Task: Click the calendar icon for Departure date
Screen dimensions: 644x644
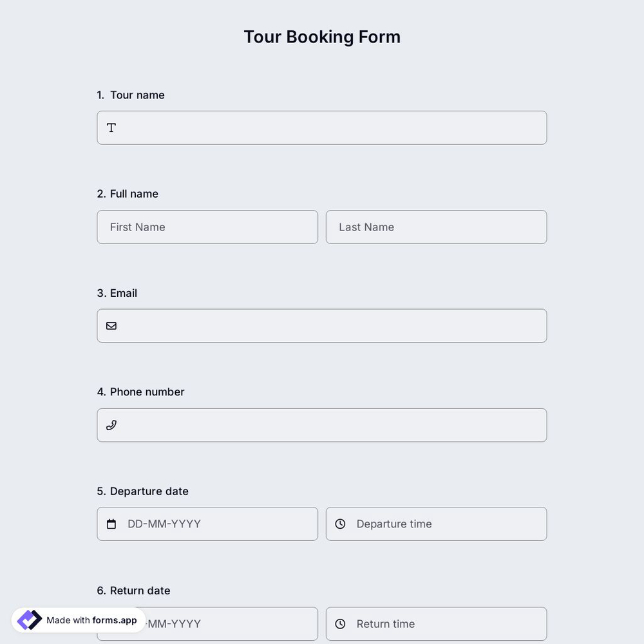Action: (111, 524)
